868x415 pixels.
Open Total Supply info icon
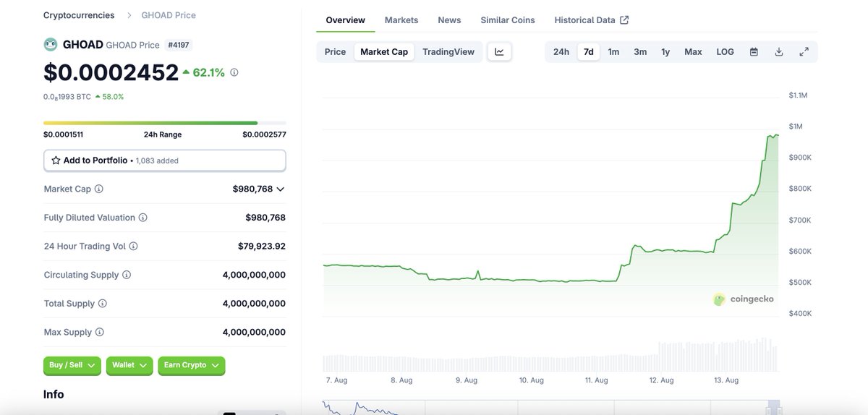coord(103,304)
